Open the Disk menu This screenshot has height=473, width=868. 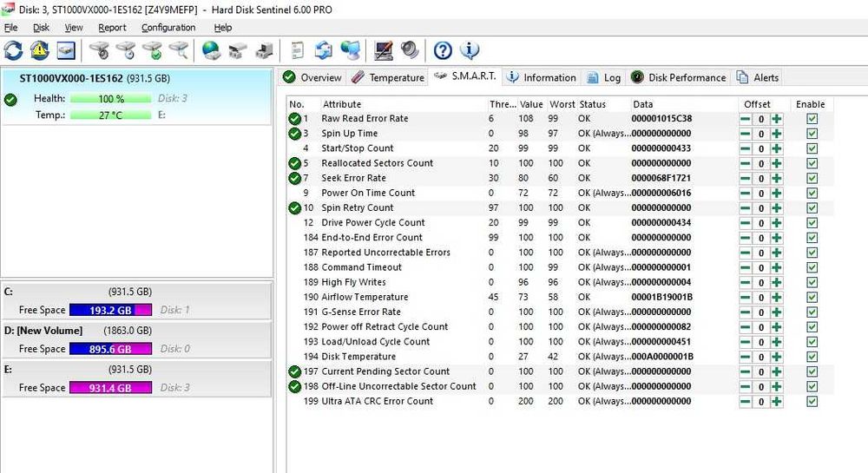click(41, 27)
